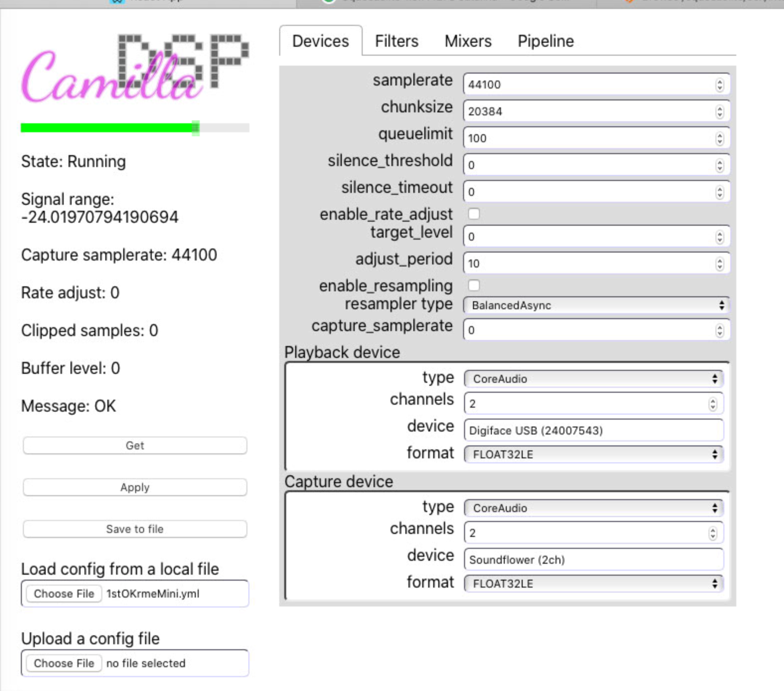784x691 pixels.
Task: Click the green signal level slider handle
Action: [x=196, y=128]
